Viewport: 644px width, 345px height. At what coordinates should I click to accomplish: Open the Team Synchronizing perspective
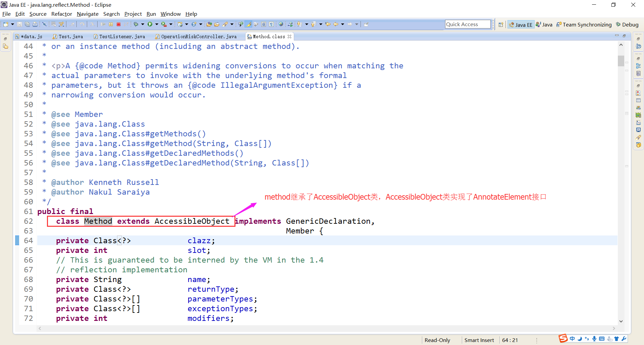(584, 24)
